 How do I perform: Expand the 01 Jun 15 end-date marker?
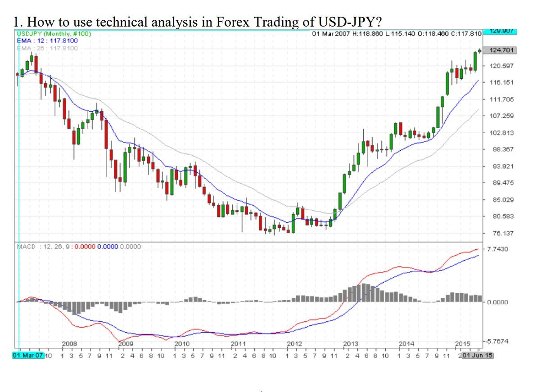[x=477, y=355]
